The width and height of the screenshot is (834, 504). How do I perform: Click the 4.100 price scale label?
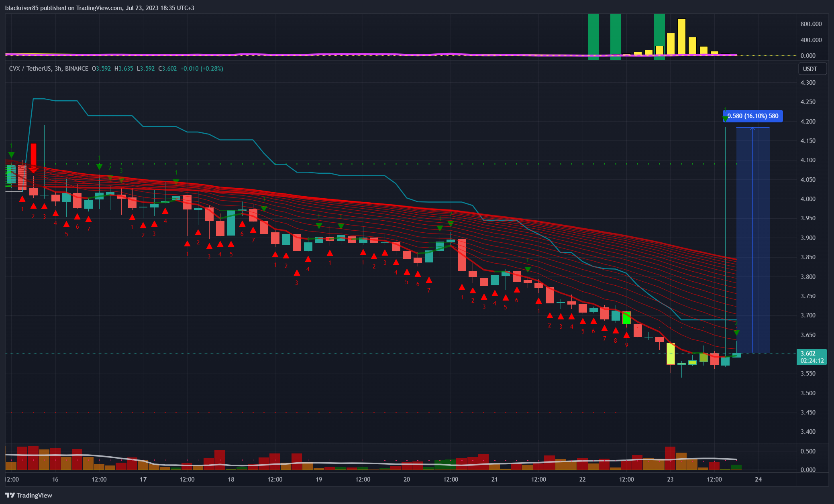808,160
